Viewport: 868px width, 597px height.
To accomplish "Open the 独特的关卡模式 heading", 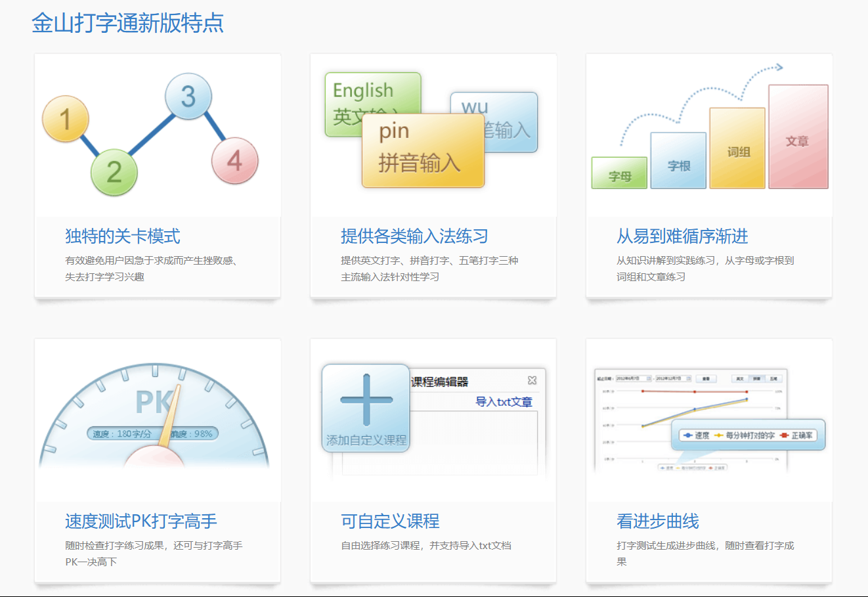I will [123, 236].
